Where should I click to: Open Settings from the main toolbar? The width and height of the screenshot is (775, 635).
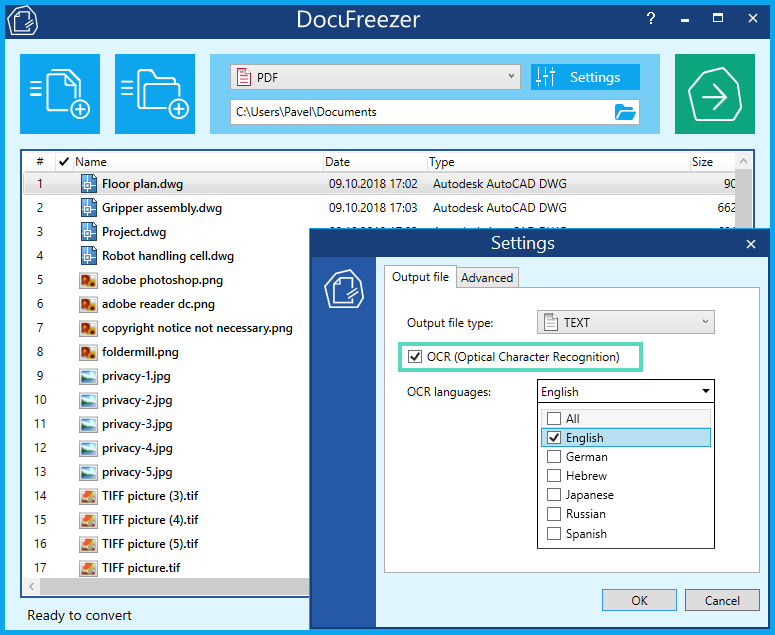[585, 77]
